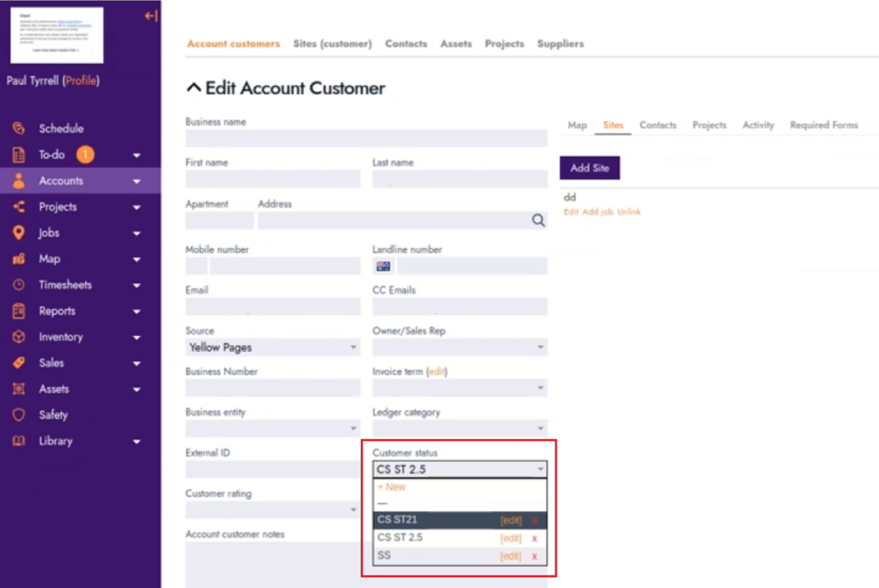Screen dimensions: 879x588
Task: Expand the Projects sidebar submenu arrow
Action: 137,207
